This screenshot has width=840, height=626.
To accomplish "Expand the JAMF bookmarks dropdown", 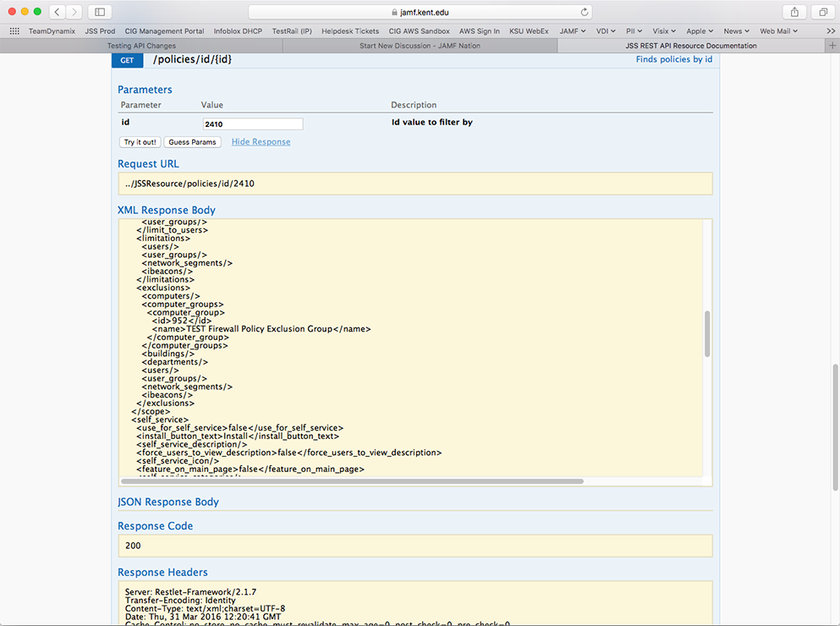I will tap(573, 31).
